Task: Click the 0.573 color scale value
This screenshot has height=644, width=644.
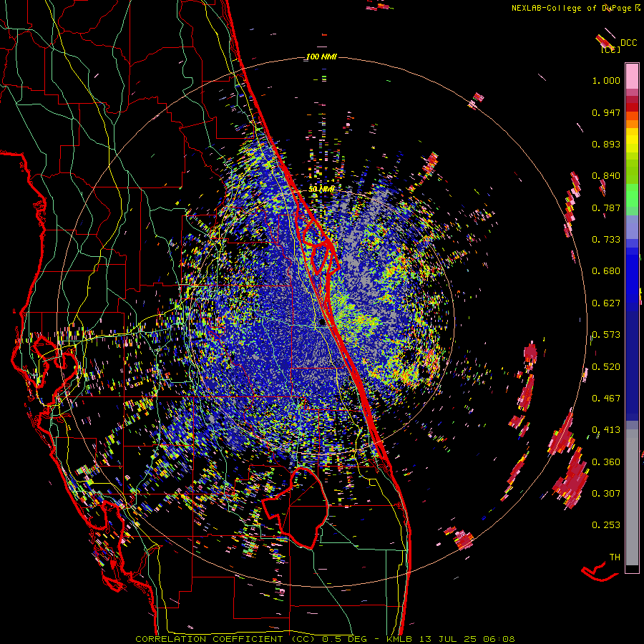Action: tap(606, 335)
